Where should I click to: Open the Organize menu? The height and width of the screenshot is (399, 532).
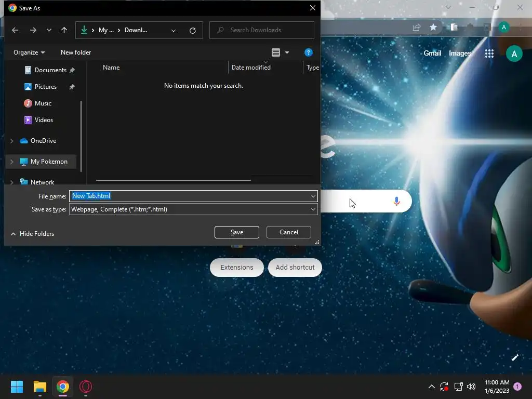pyautogui.click(x=29, y=52)
